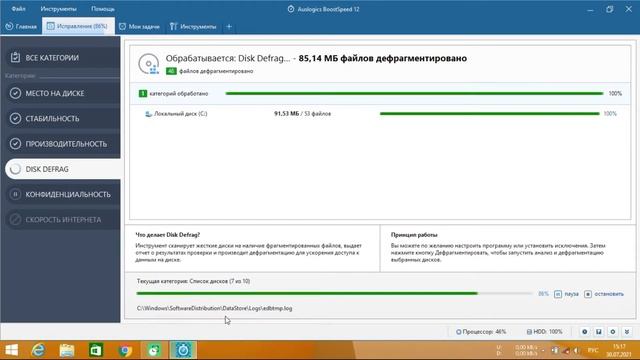Click the 91,53 МБ / 53 файлов text
Viewport: 640px width, 360px height.
[302, 114]
